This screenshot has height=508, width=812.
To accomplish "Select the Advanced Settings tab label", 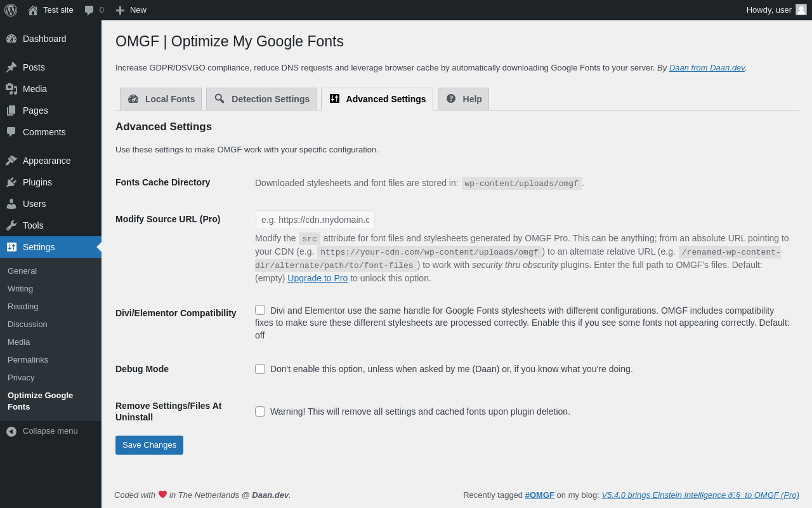I will (386, 99).
